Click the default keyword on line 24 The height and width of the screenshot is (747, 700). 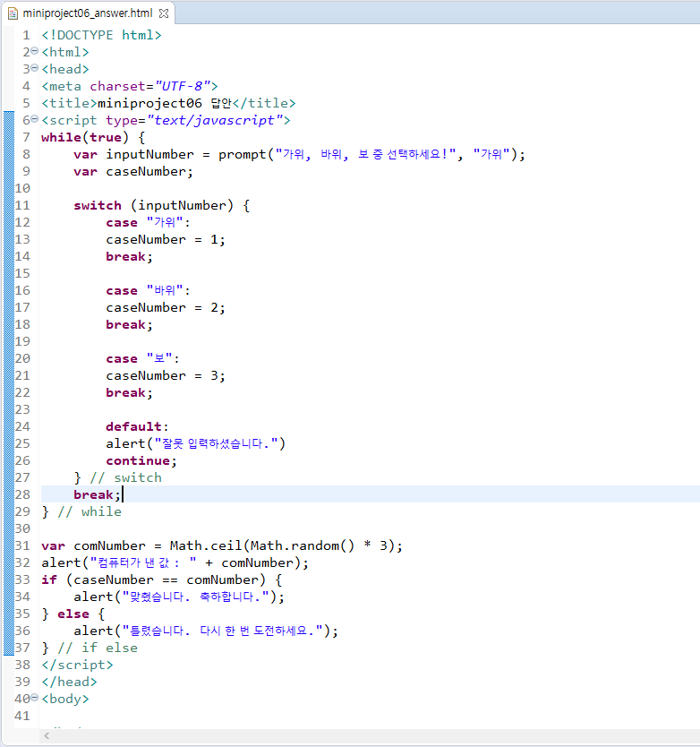click(133, 427)
